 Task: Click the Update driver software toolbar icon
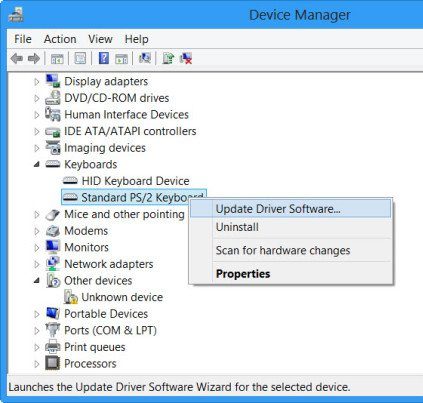(168, 58)
